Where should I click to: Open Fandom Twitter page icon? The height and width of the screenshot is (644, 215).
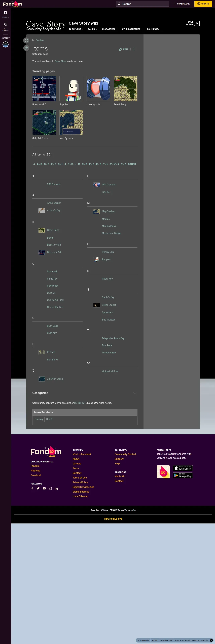(38, 488)
